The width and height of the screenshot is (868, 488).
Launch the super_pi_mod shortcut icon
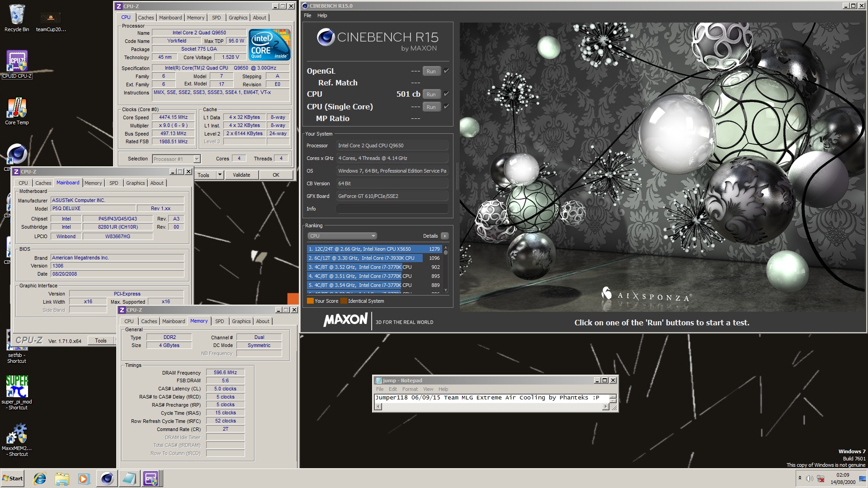click(x=17, y=392)
